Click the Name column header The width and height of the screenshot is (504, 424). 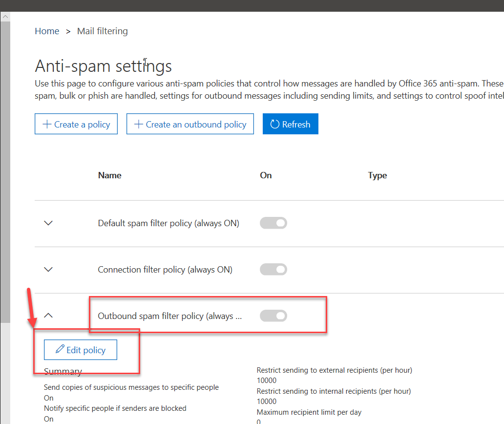(109, 175)
